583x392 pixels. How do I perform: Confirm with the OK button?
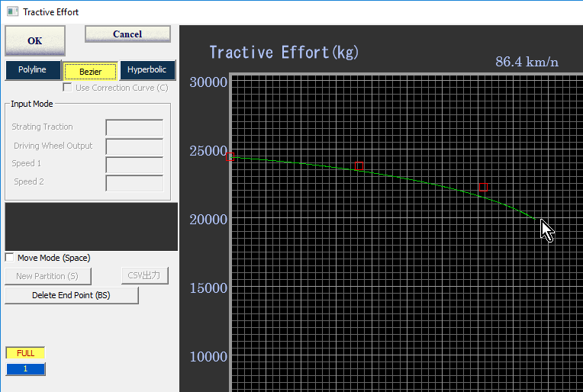coord(35,40)
